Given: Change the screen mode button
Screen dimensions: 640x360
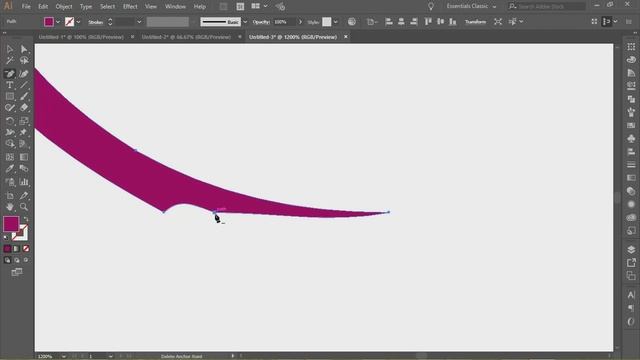Looking at the screenshot, I should pos(17,272).
